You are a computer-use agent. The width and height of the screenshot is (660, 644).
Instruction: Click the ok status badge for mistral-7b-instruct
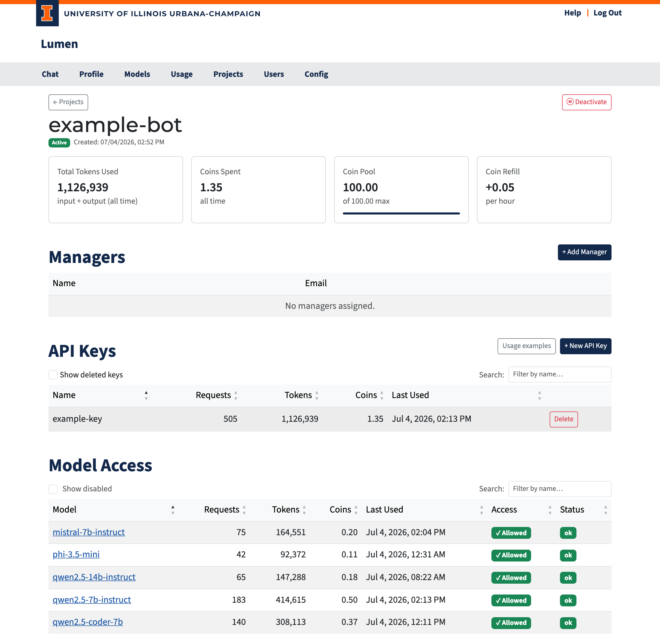point(568,533)
